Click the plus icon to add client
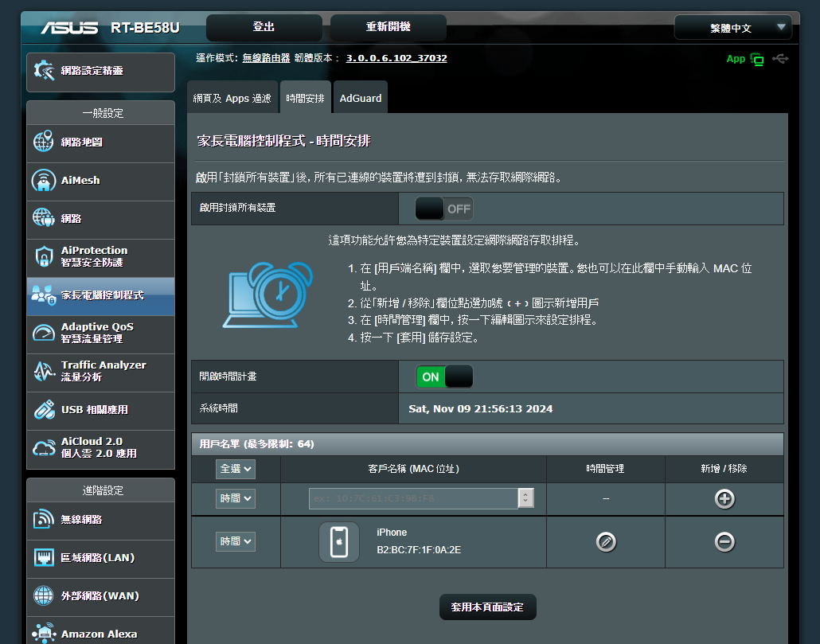 point(724,498)
